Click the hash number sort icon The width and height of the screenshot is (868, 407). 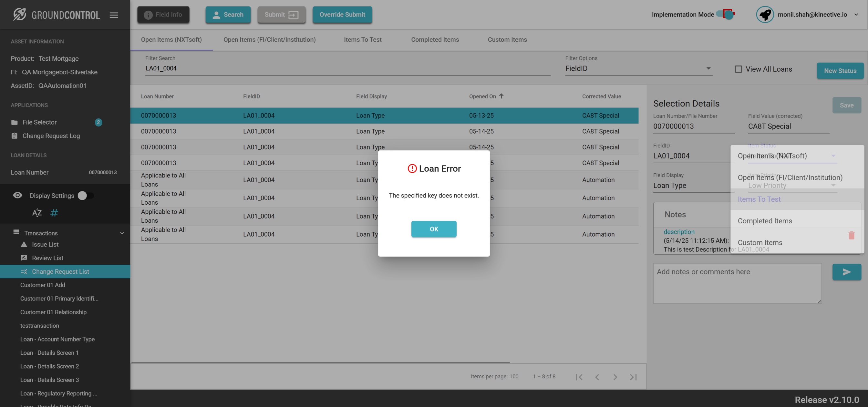(x=54, y=213)
